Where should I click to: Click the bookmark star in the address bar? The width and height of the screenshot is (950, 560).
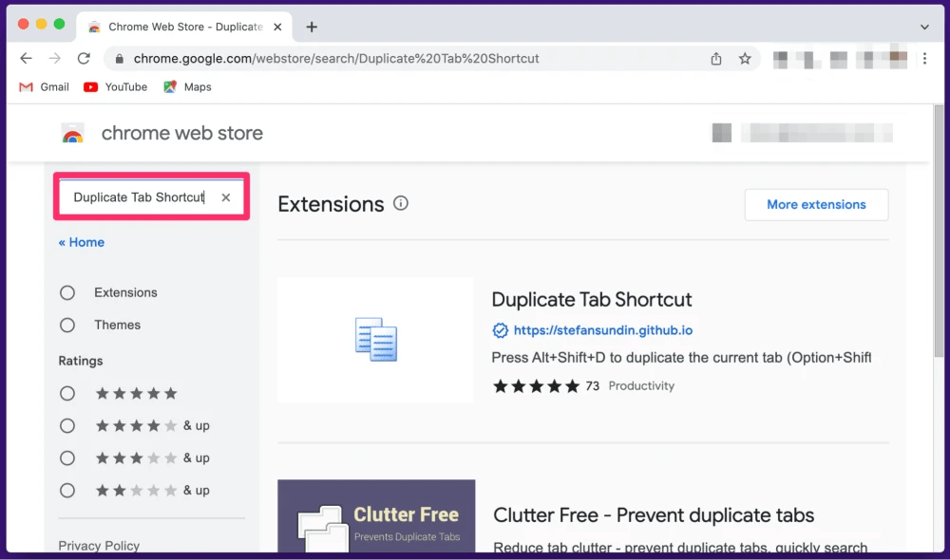(745, 58)
